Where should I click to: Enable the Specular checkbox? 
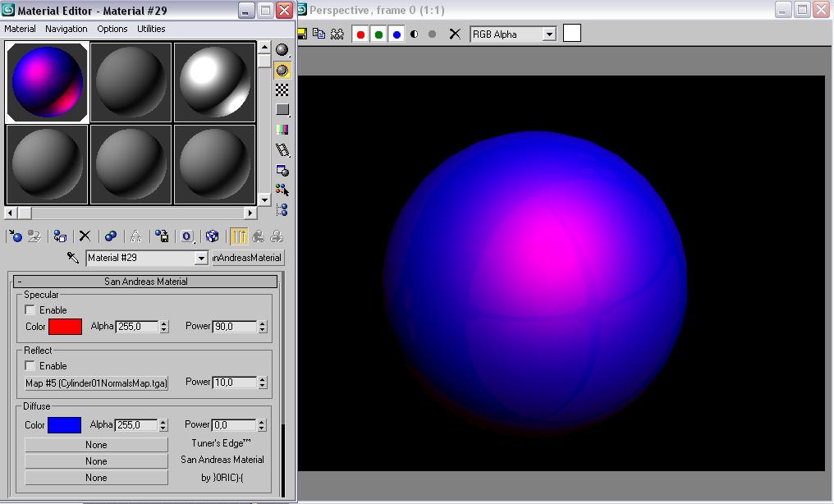coord(30,309)
